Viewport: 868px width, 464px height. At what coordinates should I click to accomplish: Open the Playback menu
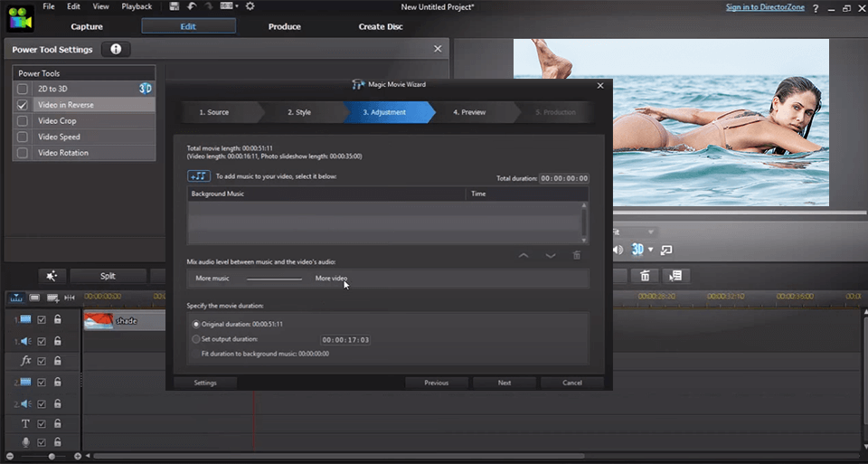point(137,6)
